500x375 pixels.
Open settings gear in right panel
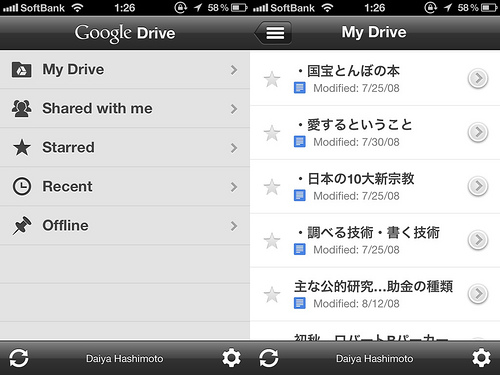pos(481,358)
